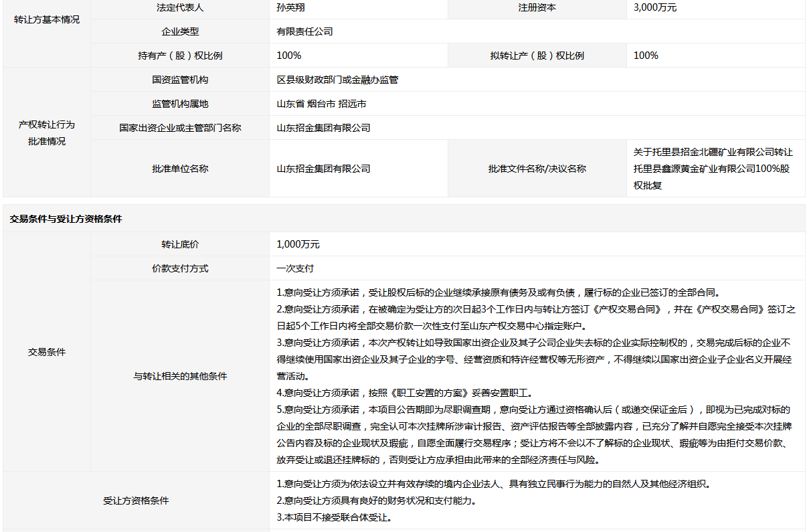807x532 pixels.
Task: Click the '转让方基本情况' section label
Action: pos(47,19)
